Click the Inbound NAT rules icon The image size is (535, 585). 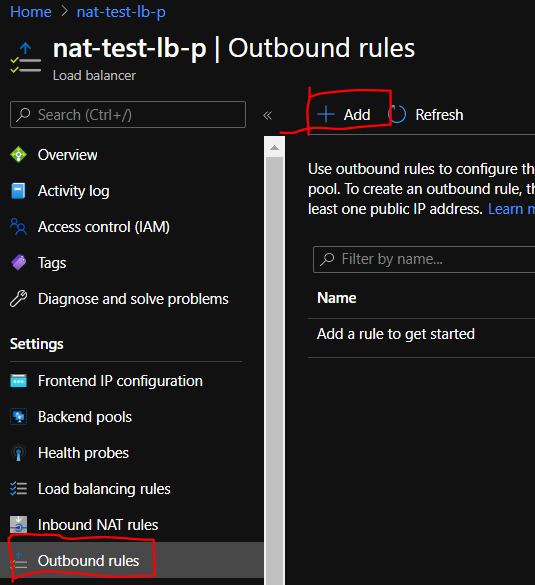coord(18,525)
